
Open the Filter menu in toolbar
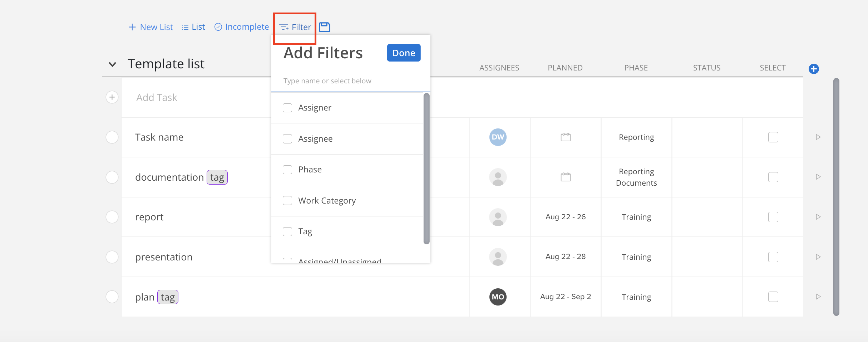click(x=295, y=27)
